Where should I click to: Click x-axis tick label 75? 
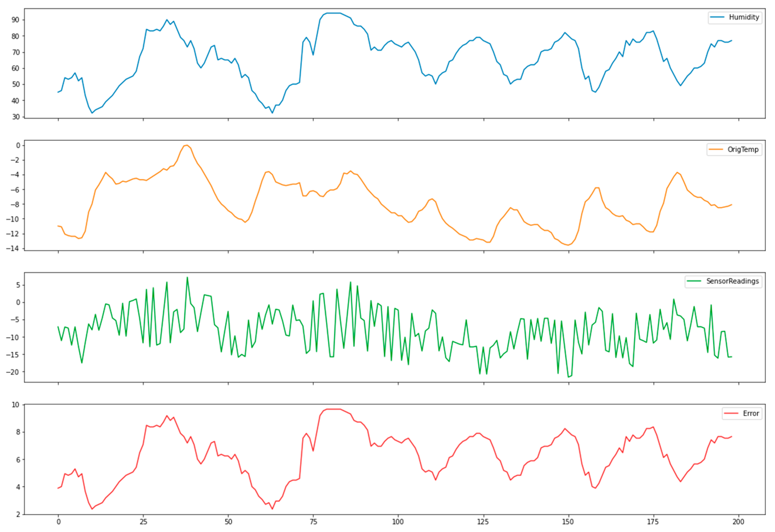pos(313,522)
